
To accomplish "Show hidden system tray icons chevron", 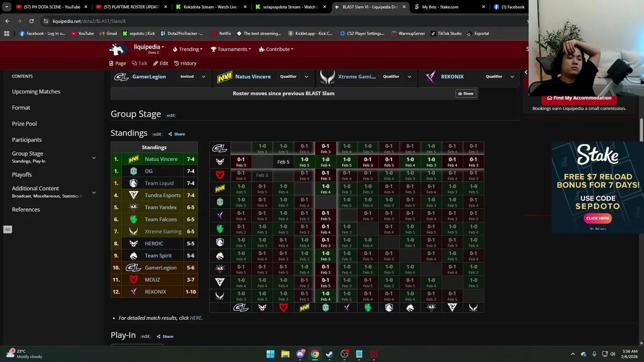I will pyautogui.click(x=573, y=354).
